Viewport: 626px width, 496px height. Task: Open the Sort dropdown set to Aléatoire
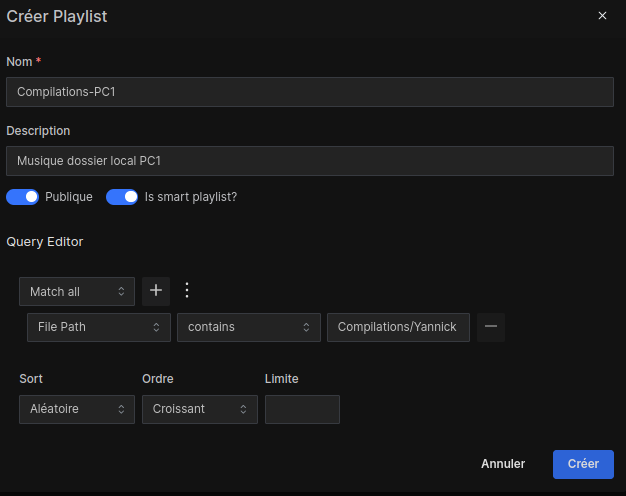(77, 409)
